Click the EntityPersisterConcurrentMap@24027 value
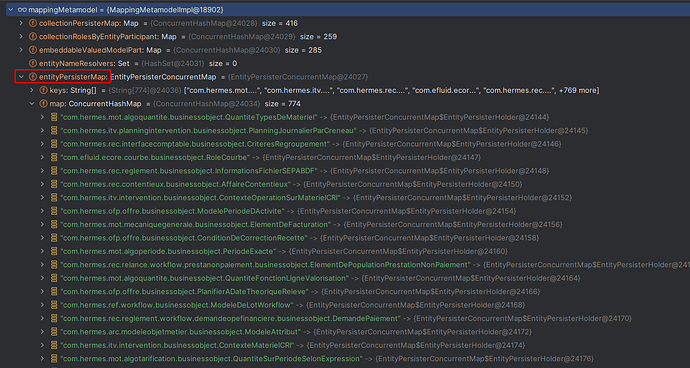 [297, 77]
